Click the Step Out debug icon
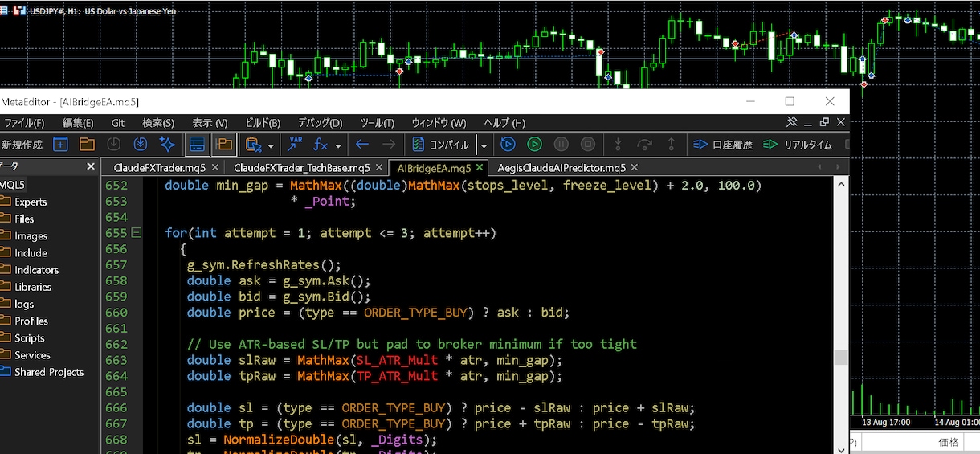 click(x=672, y=145)
